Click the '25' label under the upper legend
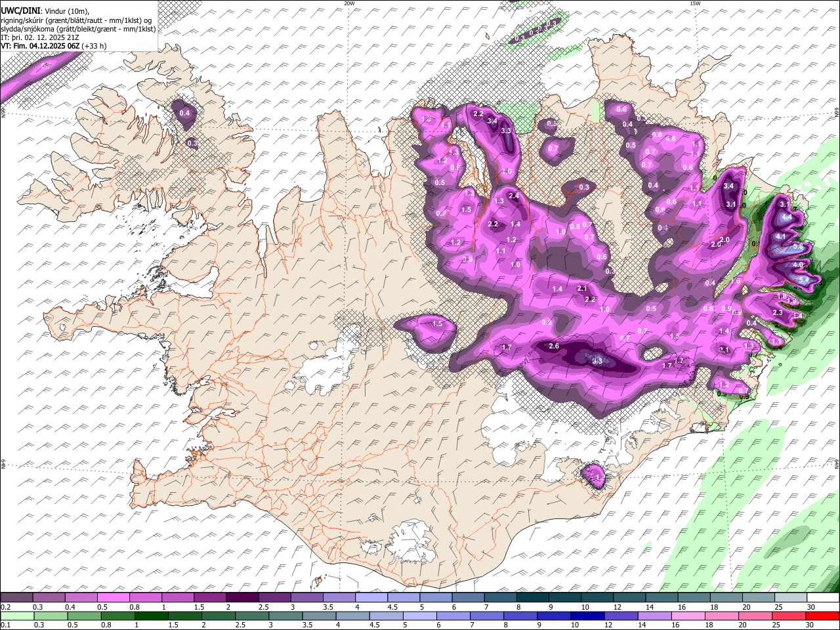The image size is (840, 630). click(778, 607)
